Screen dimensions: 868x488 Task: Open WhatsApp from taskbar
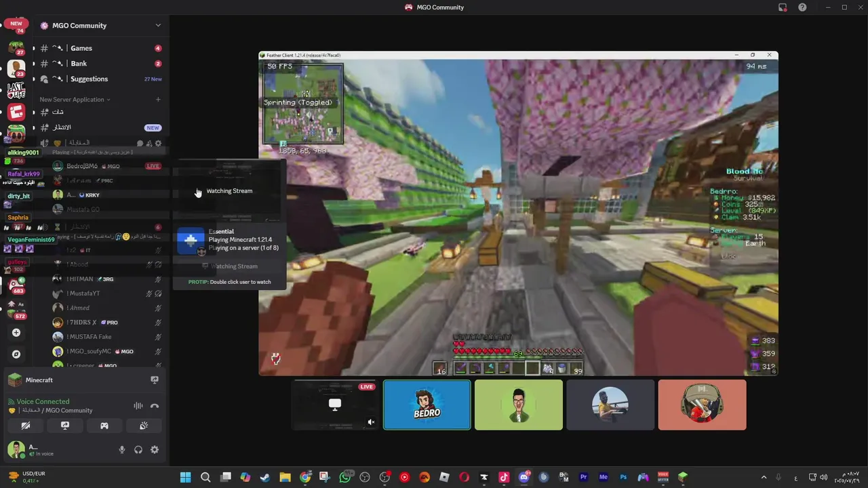[x=344, y=477]
